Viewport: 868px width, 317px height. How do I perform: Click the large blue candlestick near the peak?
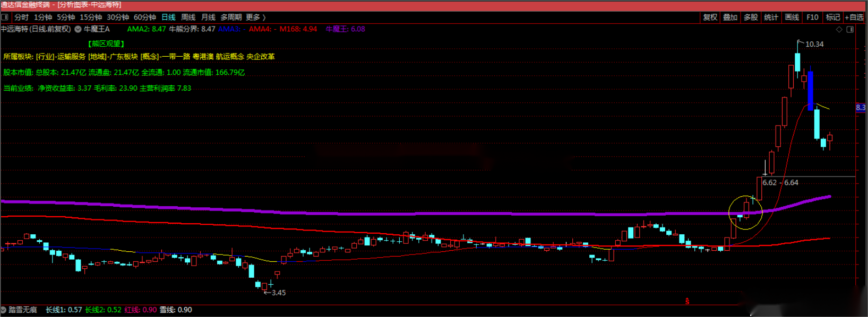point(810,90)
